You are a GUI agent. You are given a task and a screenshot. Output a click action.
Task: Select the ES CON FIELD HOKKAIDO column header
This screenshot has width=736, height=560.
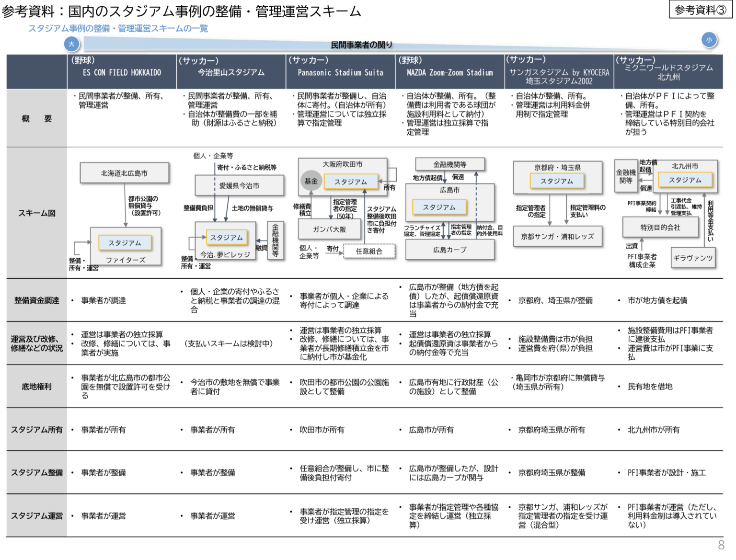pos(122,72)
